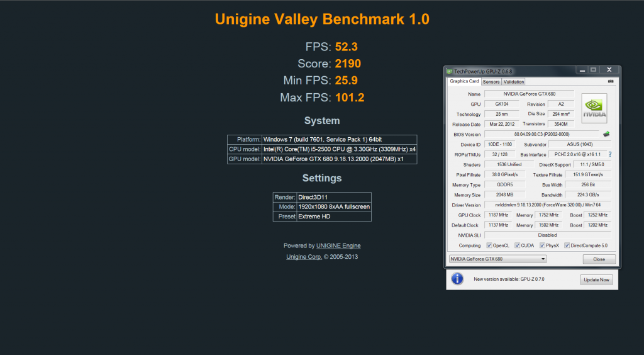Click the Revision A2 value
644x355 pixels.
(561, 104)
